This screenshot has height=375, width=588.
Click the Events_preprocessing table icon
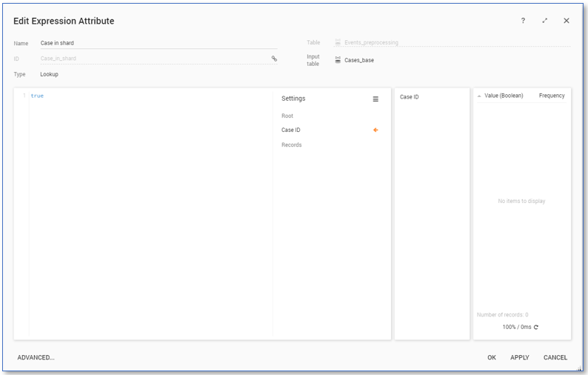[x=338, y=43]
